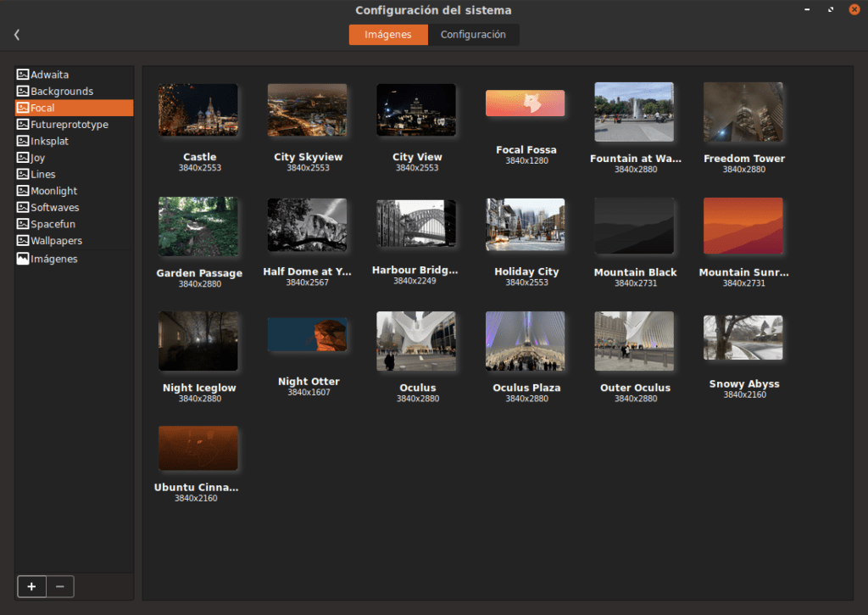Open the Backgrounds folder in the sidebar
Image resolution: width=868 pixels, height=615 pixels.
pos(61,92)
